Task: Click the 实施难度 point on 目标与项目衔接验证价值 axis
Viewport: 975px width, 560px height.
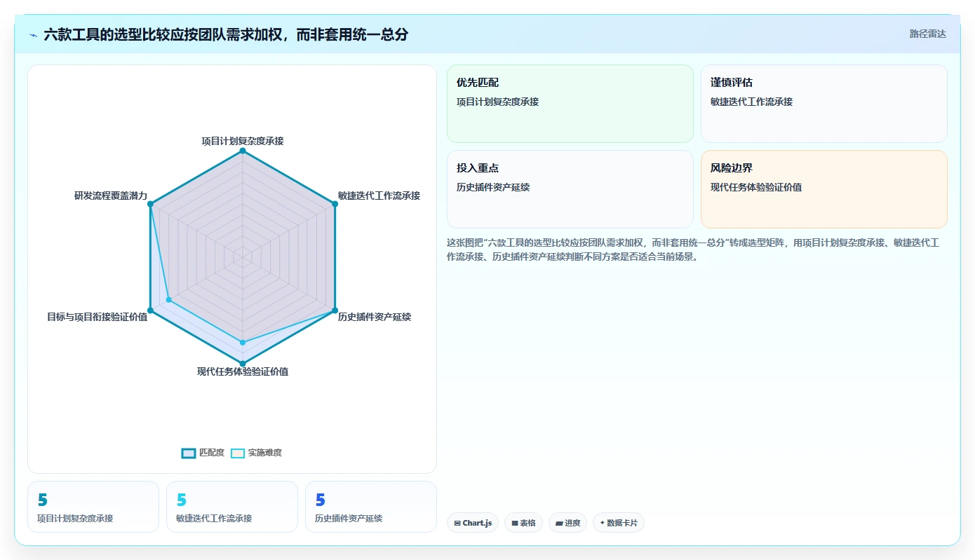Action: (168, 300)
